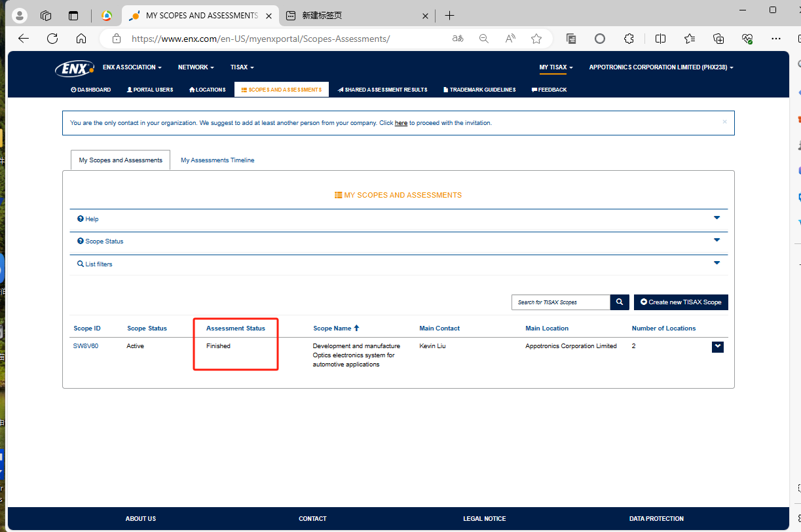Screen dimensions: 801x532
Task: Open SHARED ASSESSMENT RESULTS page
Action: pos(382,90)
